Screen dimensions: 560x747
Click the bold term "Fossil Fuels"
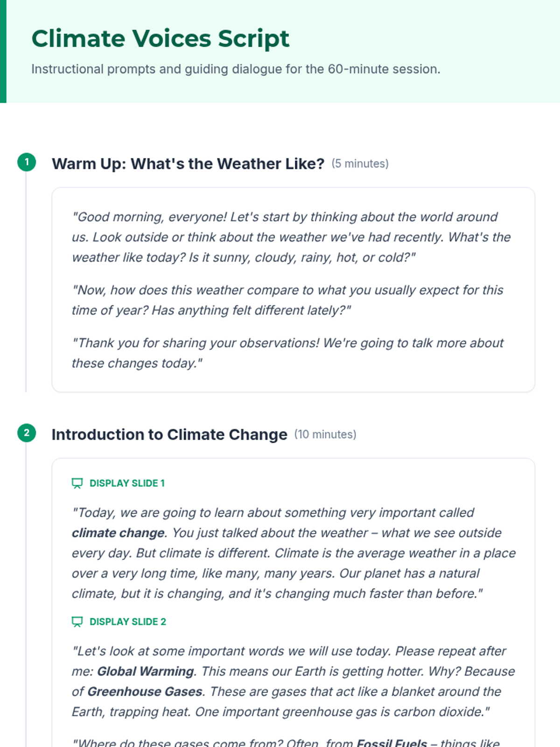[392, 742]
